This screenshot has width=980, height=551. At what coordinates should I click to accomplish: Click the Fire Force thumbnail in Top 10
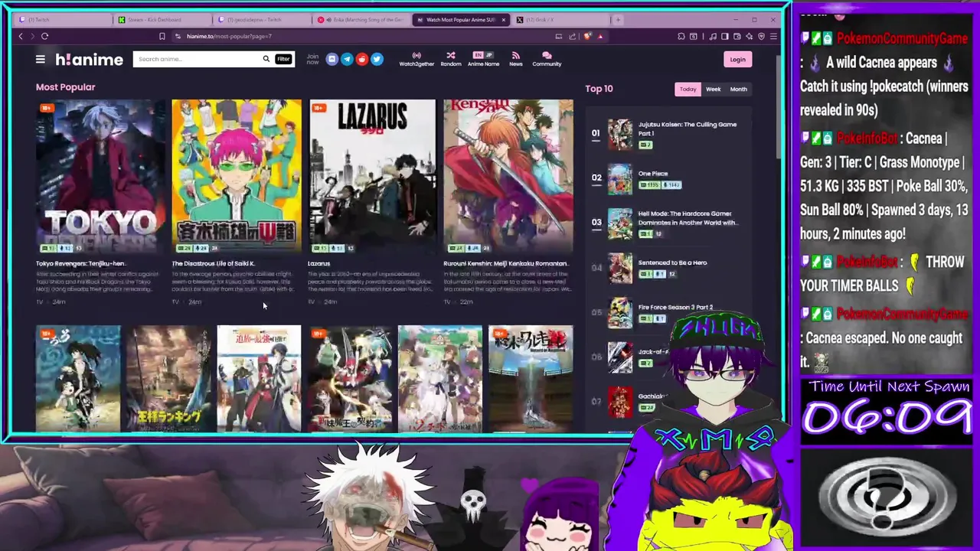coord(620,313)
